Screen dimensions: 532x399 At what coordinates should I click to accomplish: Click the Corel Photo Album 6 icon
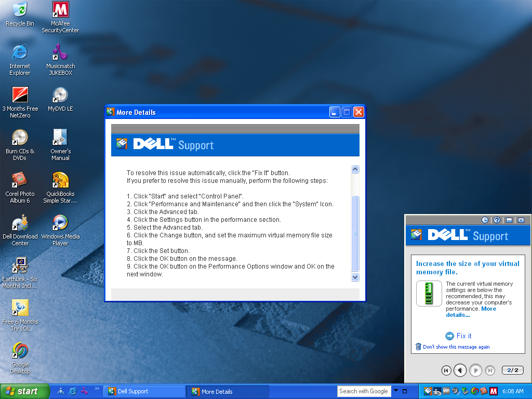pyautogui.click(x=20, y=180)
